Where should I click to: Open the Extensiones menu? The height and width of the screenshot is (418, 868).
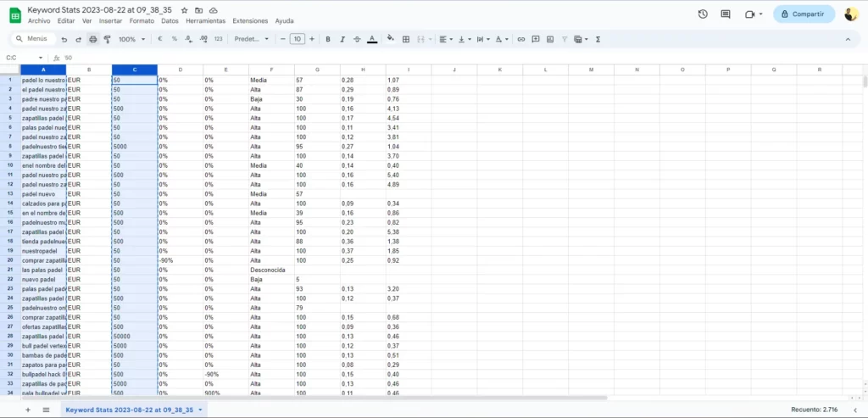(250, 21)
